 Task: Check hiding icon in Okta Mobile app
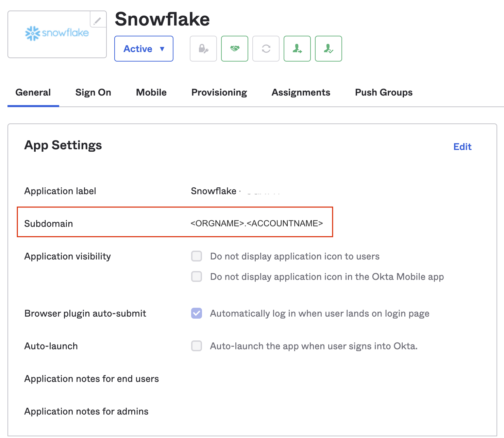[x=196, y=276]
